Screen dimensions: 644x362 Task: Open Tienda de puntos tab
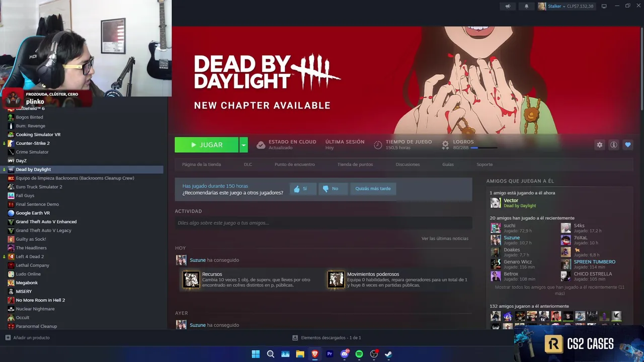(355, 164)
